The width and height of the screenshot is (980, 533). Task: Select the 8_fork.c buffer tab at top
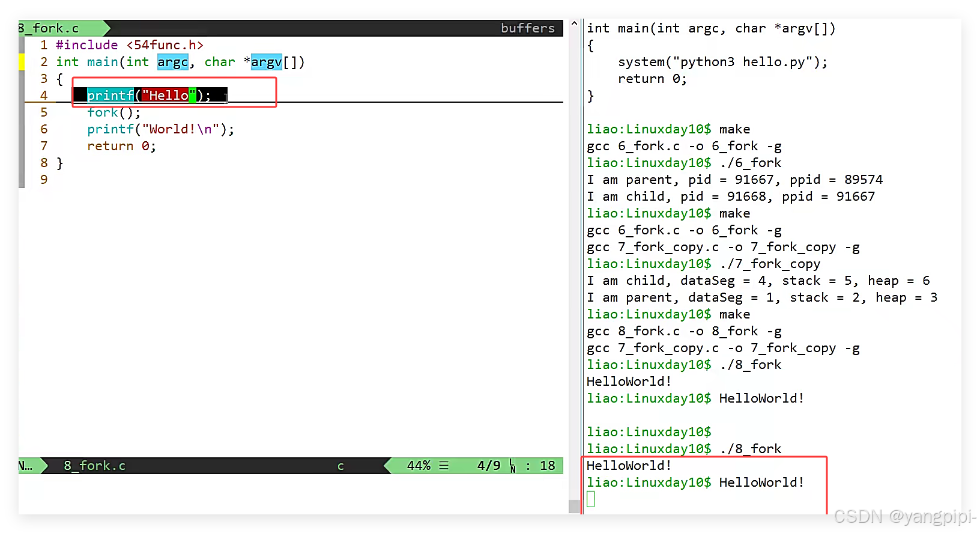pos(49,28)
